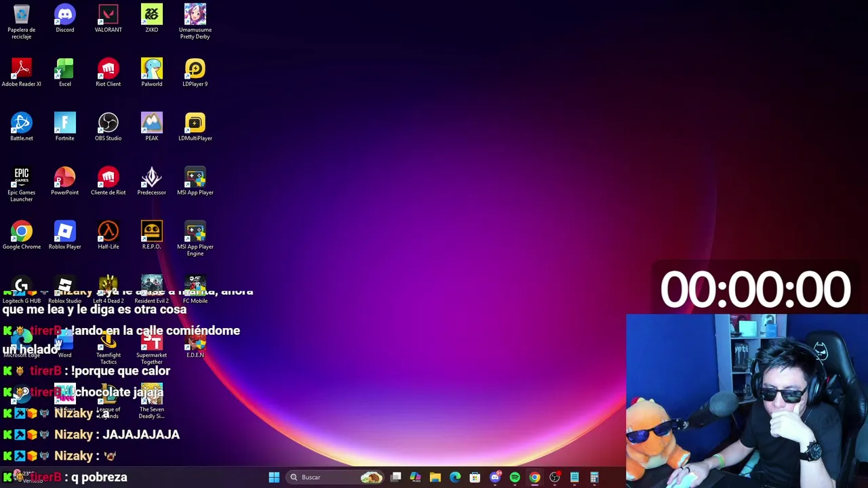Select the Resident Evil 2 desktop icon
Viewport: 868px width, 488px height.
coord(152,289)
